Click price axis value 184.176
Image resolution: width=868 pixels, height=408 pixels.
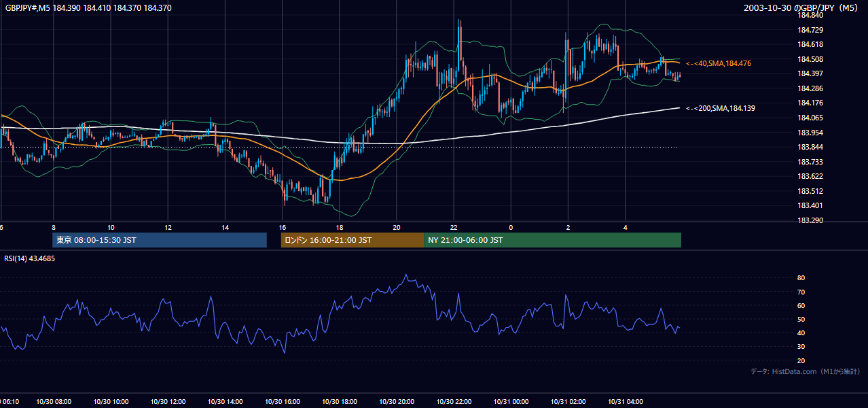(x=810, y=103)
